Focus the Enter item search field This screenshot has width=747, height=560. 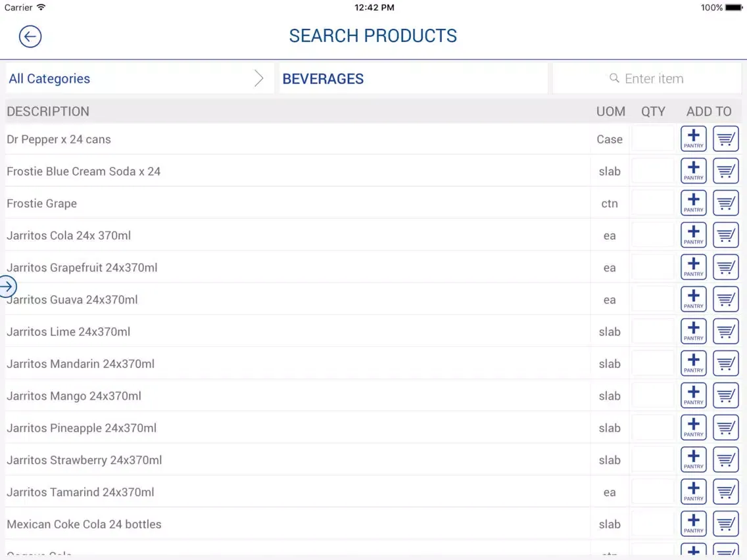(647, 78)
